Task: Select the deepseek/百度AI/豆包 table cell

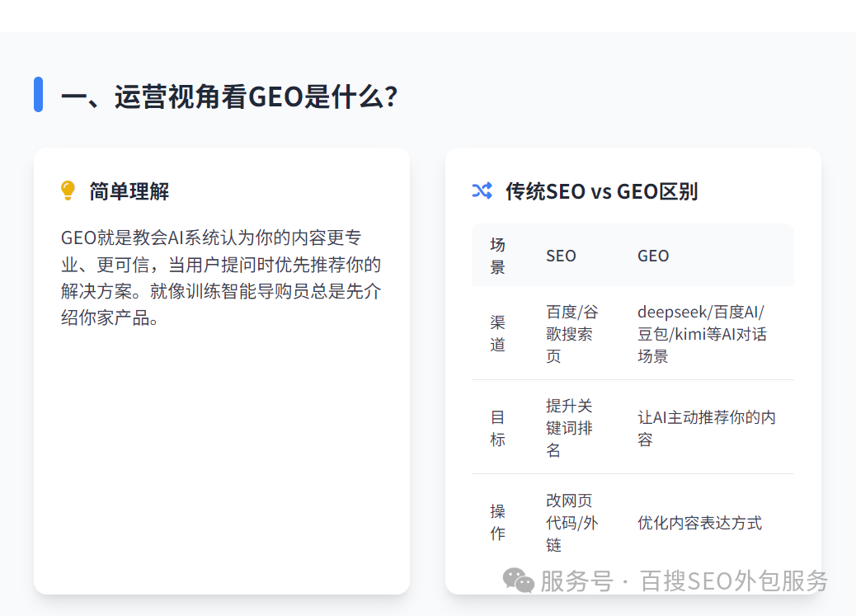Action: pyautogui.click(x=702, y=333)
